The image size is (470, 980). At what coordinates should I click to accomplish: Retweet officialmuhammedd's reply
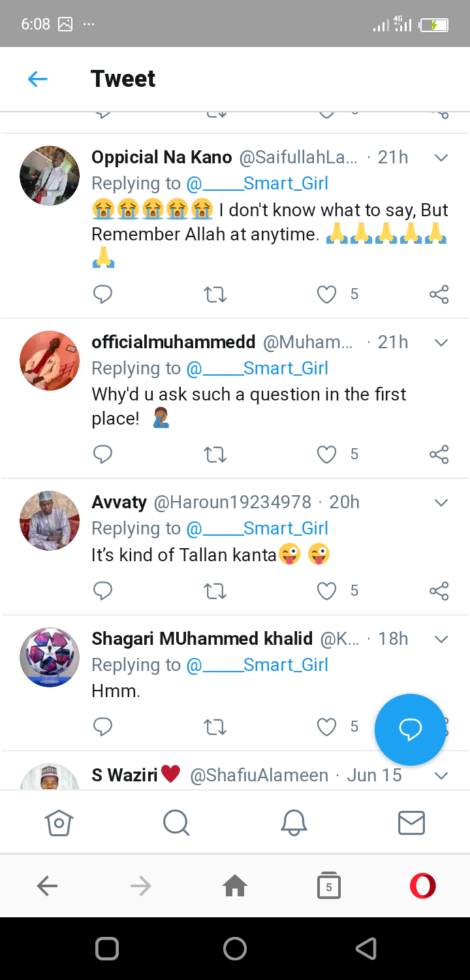tap(215, 455)
